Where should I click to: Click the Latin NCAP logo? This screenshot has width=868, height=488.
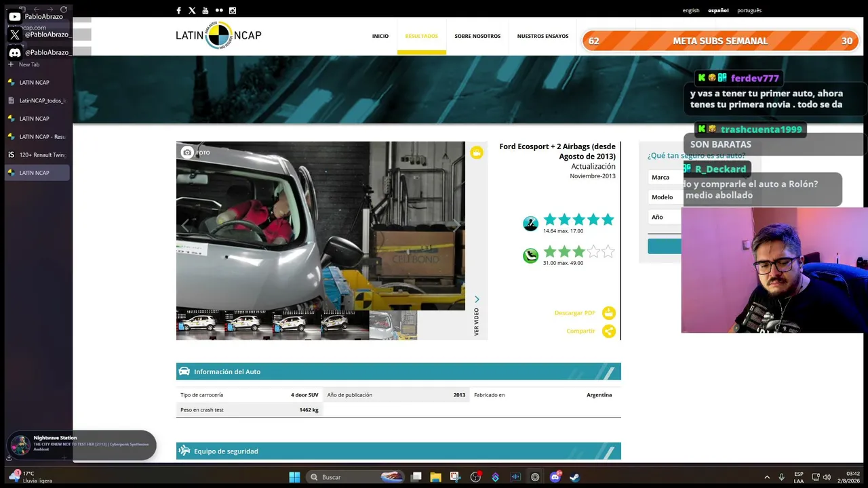pos(218,35)
